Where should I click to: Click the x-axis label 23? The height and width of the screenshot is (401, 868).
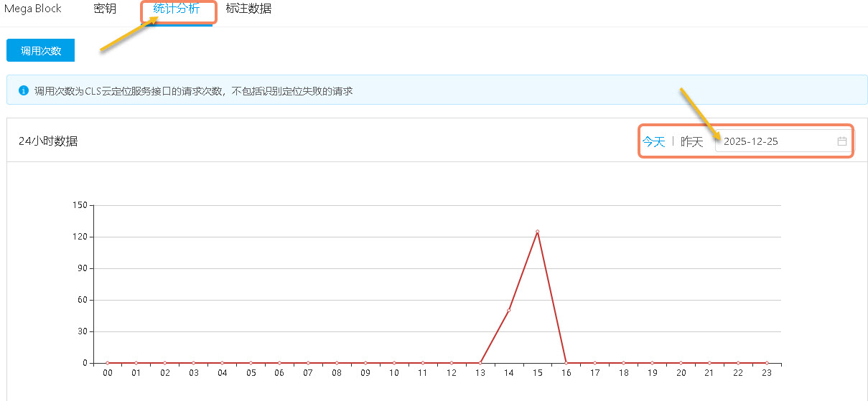767,373
